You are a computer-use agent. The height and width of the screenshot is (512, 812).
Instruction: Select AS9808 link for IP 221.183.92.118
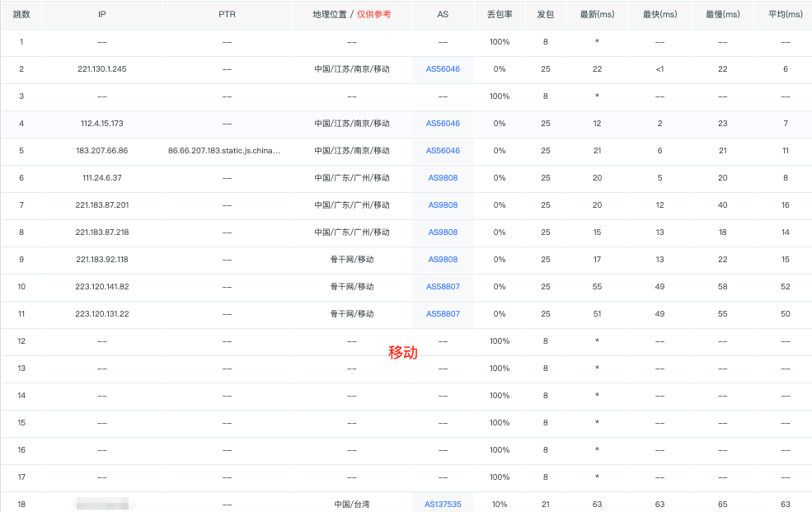point(443,260)
